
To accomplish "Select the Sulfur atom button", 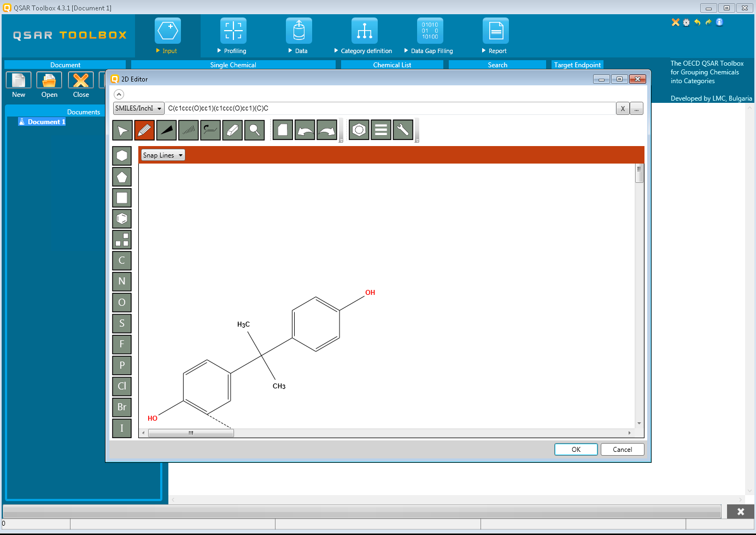I will point(122,323).
